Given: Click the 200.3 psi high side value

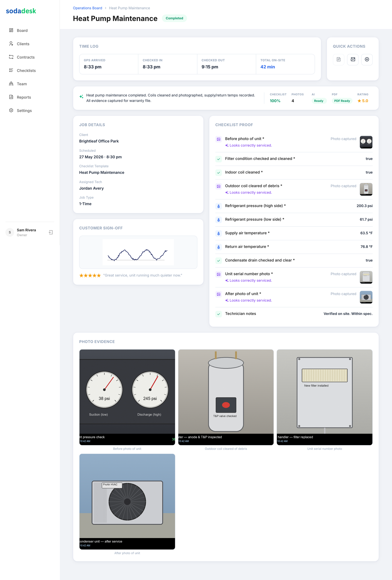Looking at the screenshot, I should point(364,206).
